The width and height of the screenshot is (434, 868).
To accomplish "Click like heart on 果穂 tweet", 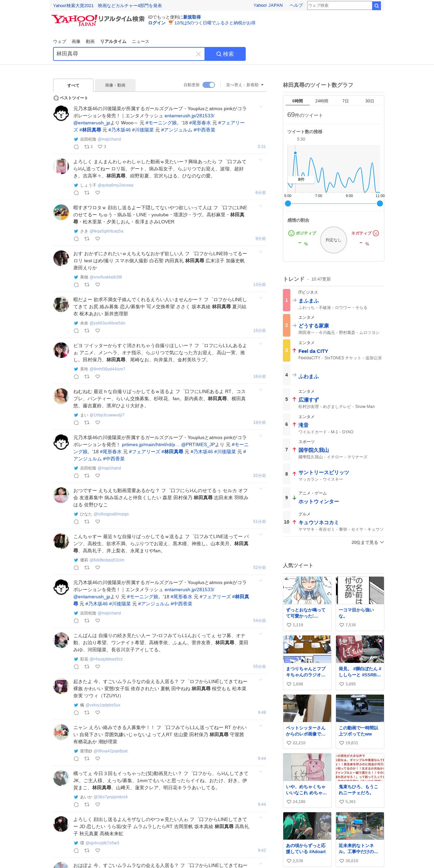I will [98, 285].
